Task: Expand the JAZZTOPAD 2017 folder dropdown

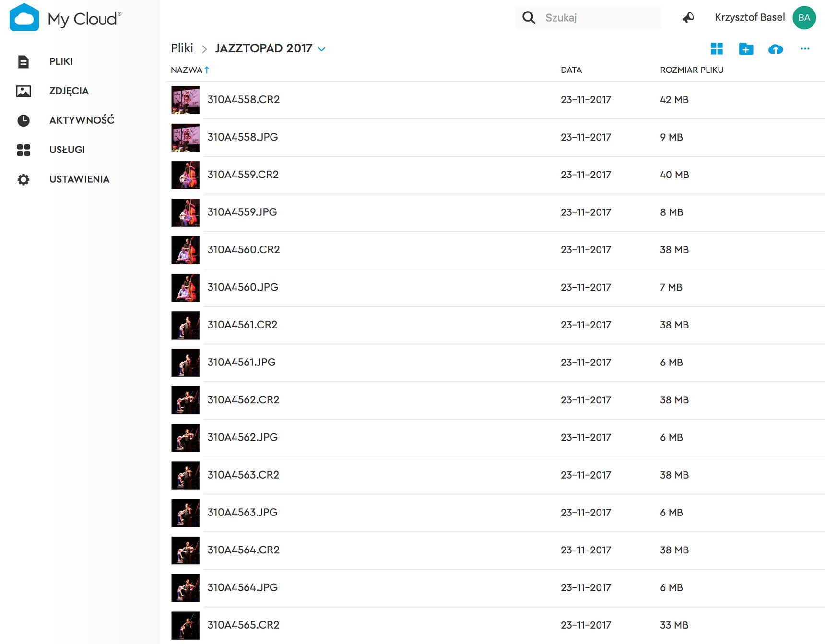Action: tap(322, 49)
